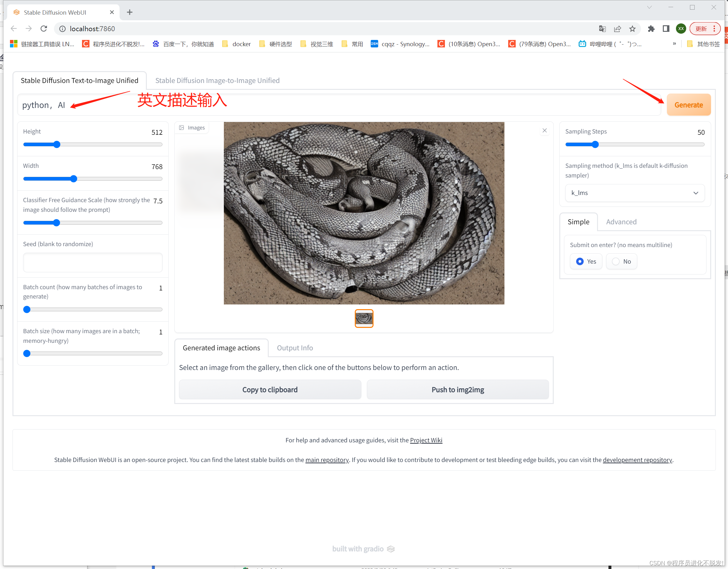This screenshot has width=728, height=569.
Task: Click the back navigation arrow
Action: point(14,29)
